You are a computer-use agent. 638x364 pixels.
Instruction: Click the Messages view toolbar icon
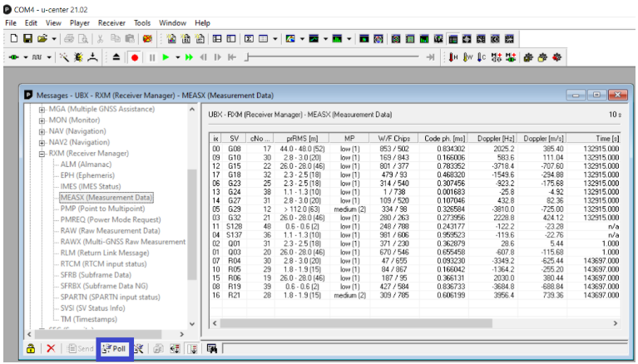tap(453, 38)
